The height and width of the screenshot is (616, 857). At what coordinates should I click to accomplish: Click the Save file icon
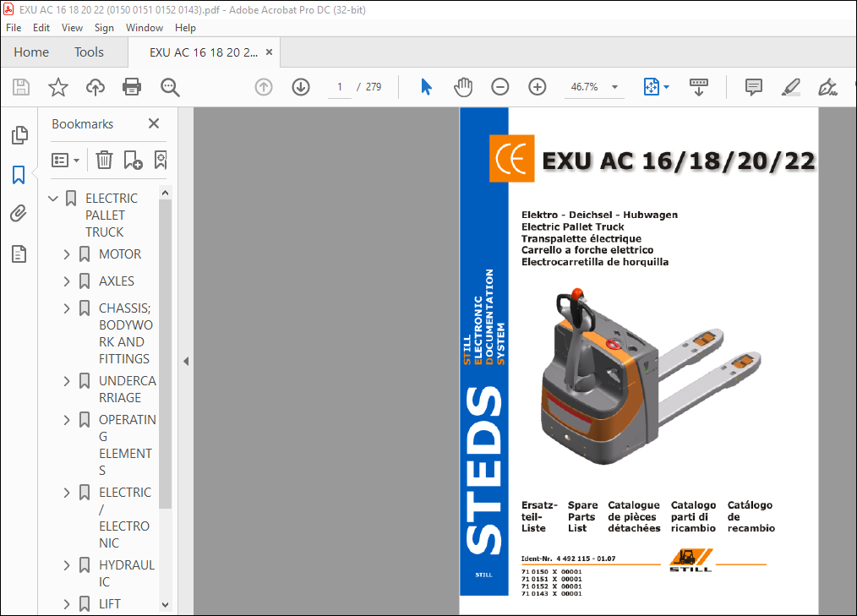click(x=21, y=87)
